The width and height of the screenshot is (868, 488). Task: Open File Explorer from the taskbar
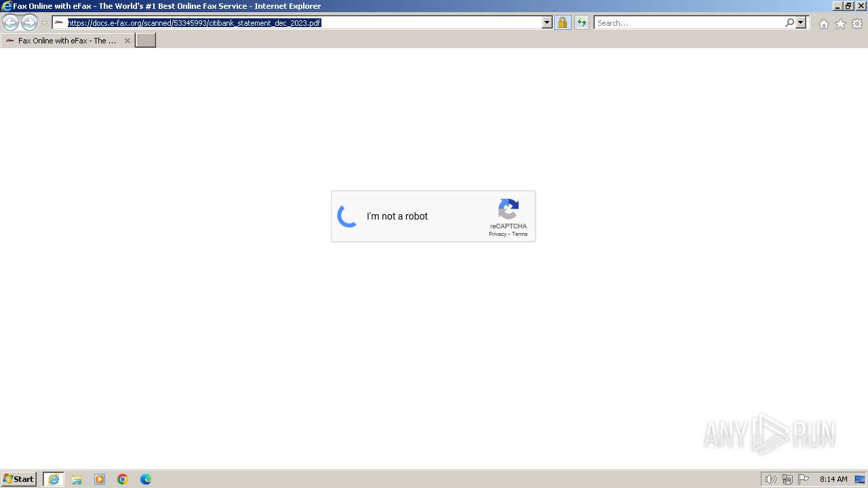[x=77, y=479]
